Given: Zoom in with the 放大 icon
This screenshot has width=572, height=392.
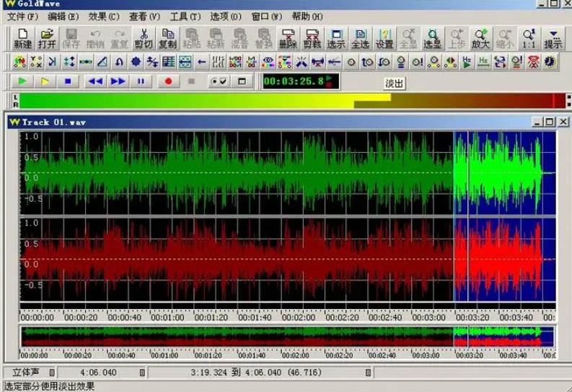Looking at the screenshot, I should pyautogui.click(x=480, y=39).
